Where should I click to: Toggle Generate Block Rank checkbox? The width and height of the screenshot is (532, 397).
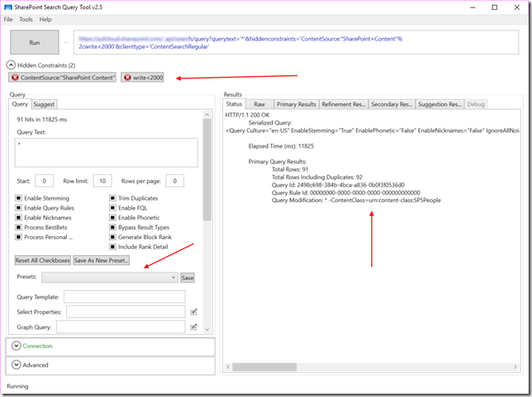pyautogui.click(x=112, y=237)
